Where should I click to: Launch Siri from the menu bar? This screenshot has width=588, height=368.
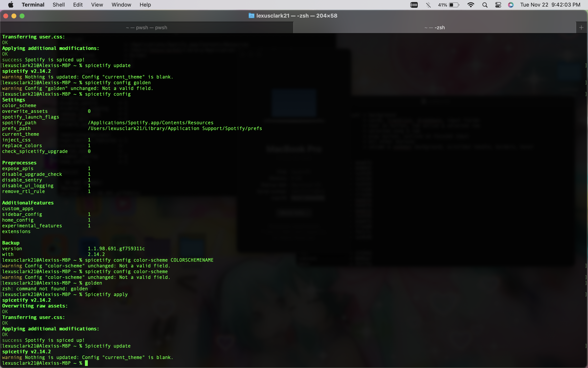coord(511,5)
